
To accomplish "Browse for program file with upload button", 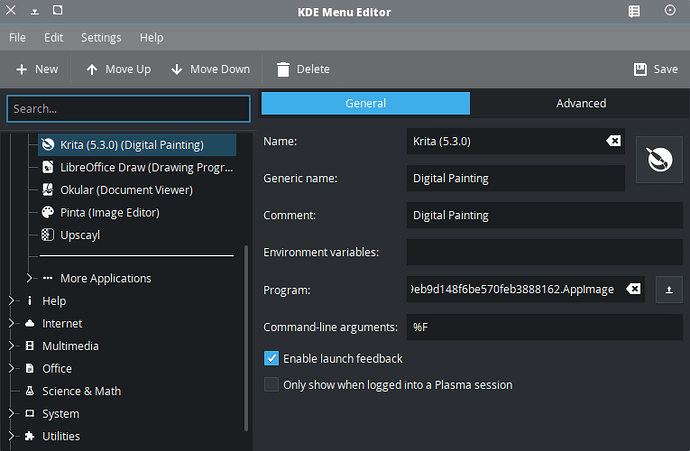I will 669,290.
